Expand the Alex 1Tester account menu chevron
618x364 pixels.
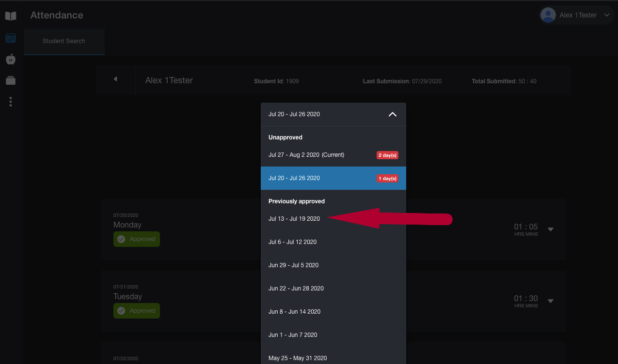[606, 15]
